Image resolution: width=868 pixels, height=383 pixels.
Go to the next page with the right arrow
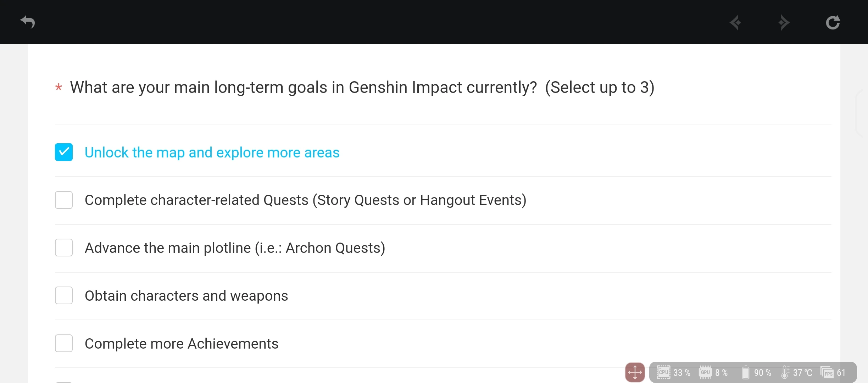pyautogui.click(x=784, y=23)
